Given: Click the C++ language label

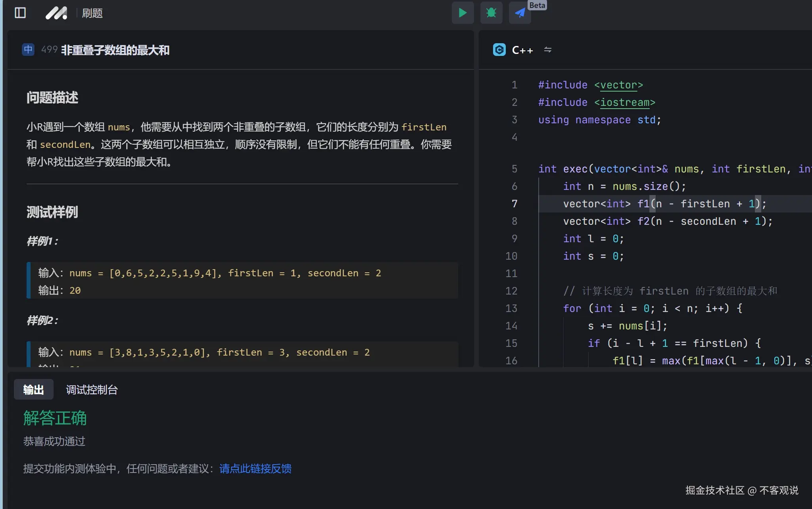Looking at the screenshot, I should coord(522,50).
